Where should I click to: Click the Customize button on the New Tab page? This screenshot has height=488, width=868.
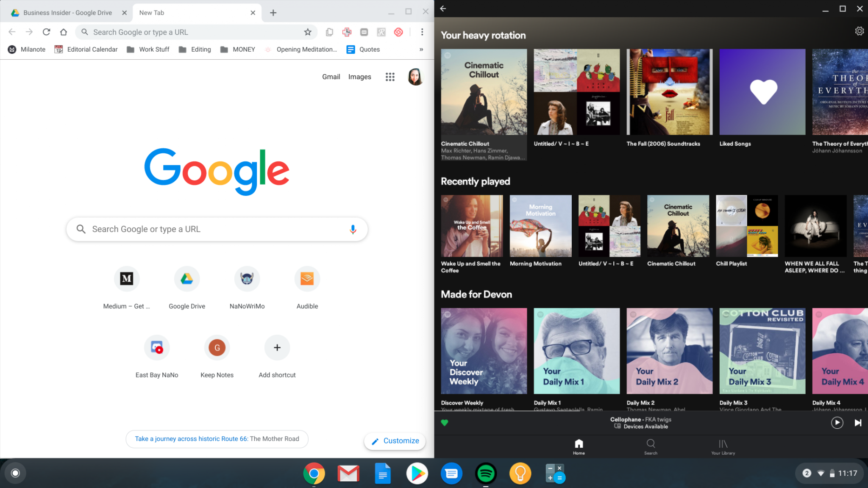tap(394, 441)
